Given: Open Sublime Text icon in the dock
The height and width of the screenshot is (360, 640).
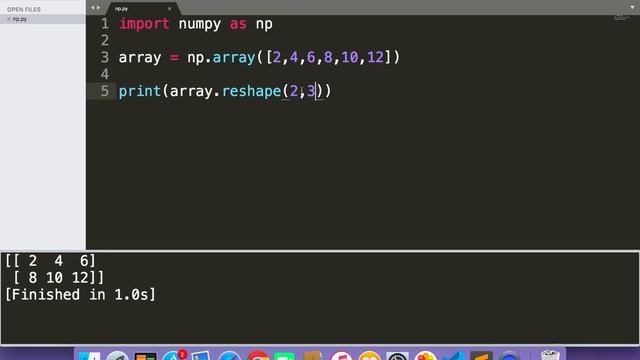Looking at the screenshot, I should click(x=481, y=356).
